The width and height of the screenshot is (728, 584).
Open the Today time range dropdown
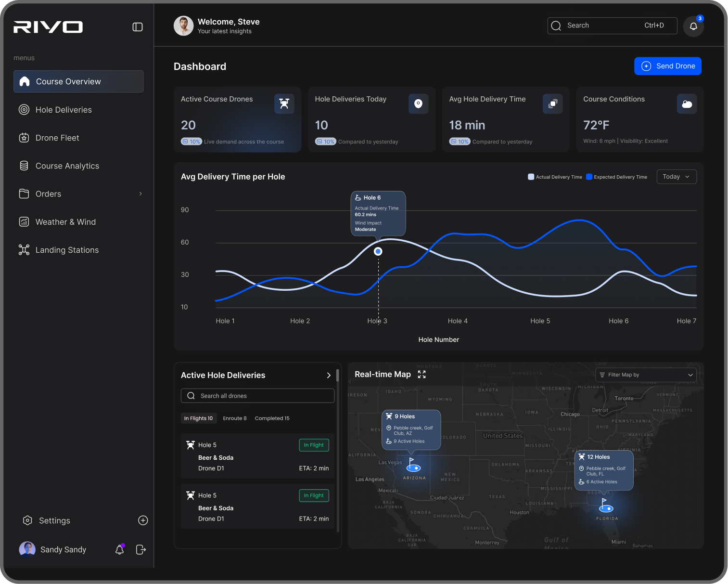676,177
